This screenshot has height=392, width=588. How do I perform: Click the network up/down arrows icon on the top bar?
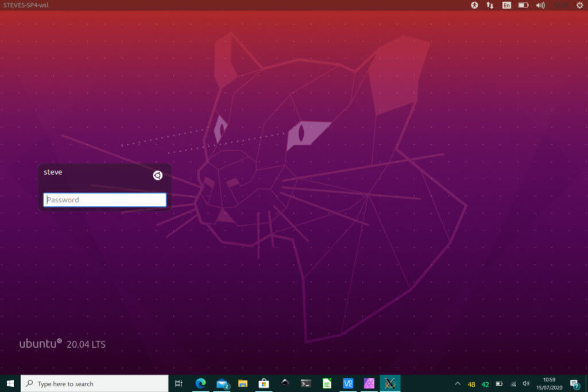pos(489,5)
